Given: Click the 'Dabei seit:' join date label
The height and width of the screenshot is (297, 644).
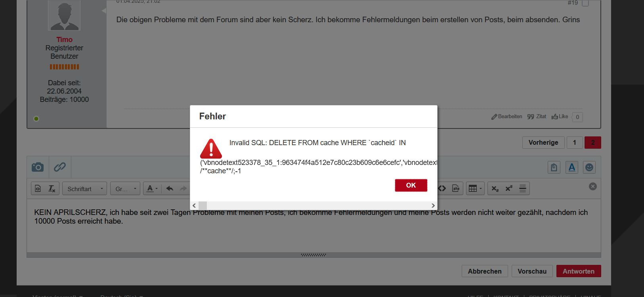Looking at the screenshot, I should coord(64,83).
